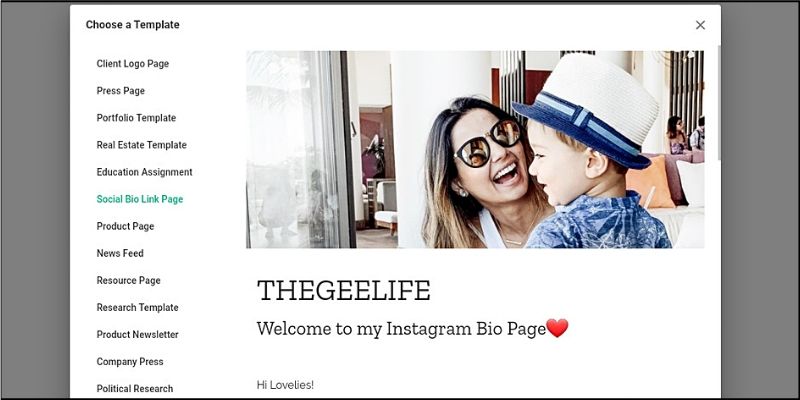Pick the Research Template entry

137,307
